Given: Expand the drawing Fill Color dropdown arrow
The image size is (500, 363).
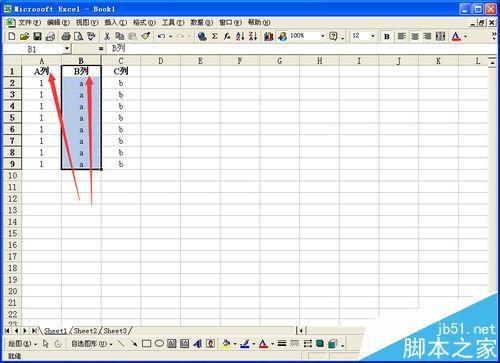Looking at the screenshot, I should coord(235,343).
